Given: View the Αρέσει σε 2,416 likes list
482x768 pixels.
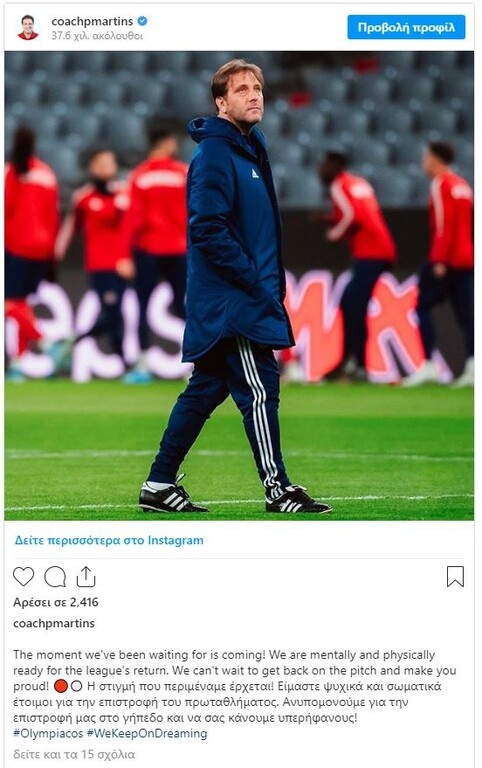Looking at the screenshot, I should pos(56,602).
